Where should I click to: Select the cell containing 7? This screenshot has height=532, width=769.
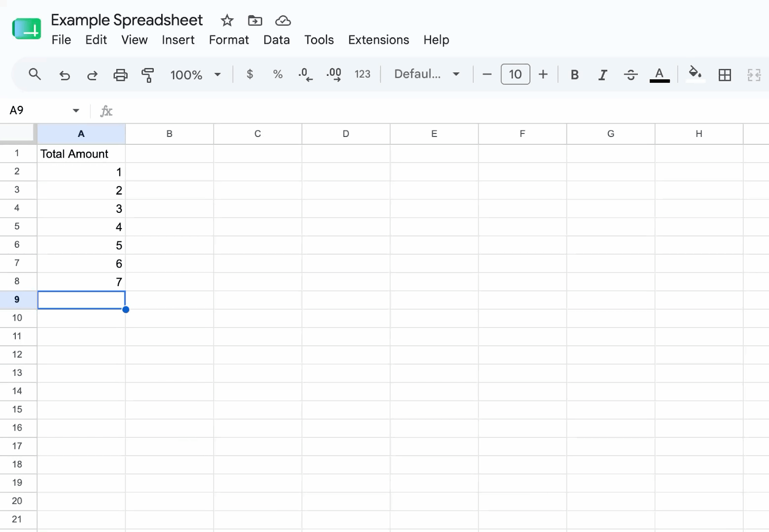pyautogui.click(x=81, y=282)
